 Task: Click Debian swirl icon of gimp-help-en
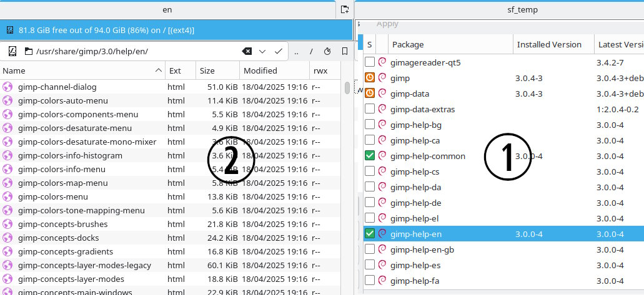tap(382, 234)
